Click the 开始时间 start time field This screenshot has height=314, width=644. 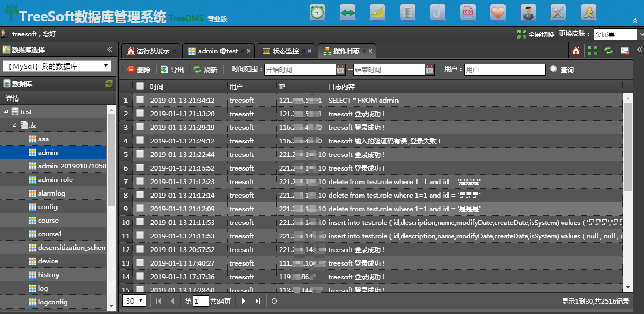[x=300, y=70]
